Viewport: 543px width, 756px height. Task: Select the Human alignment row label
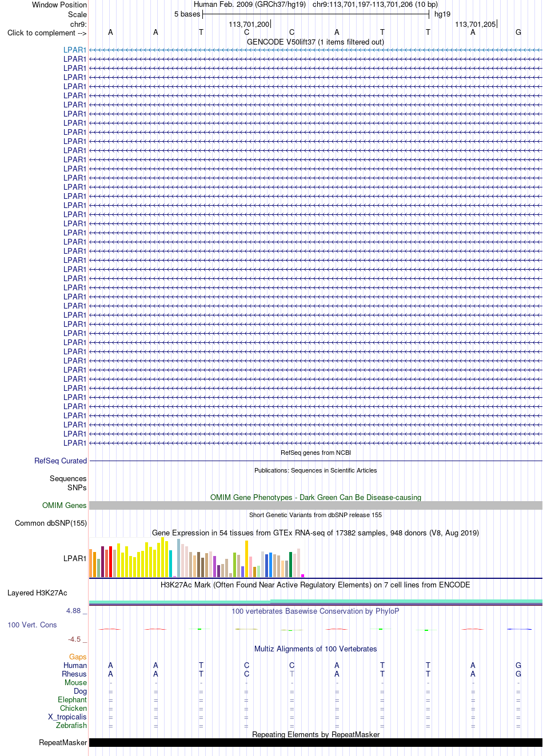[75, 665]
